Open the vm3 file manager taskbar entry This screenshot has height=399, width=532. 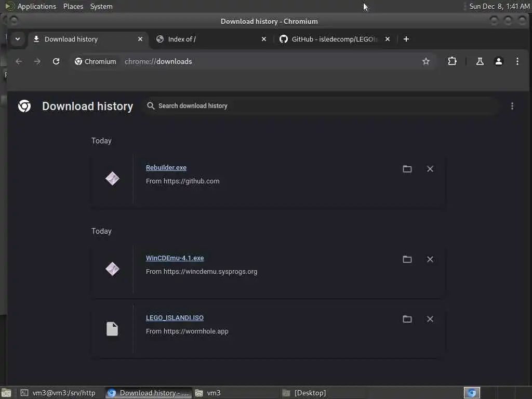tap(236, 393)
